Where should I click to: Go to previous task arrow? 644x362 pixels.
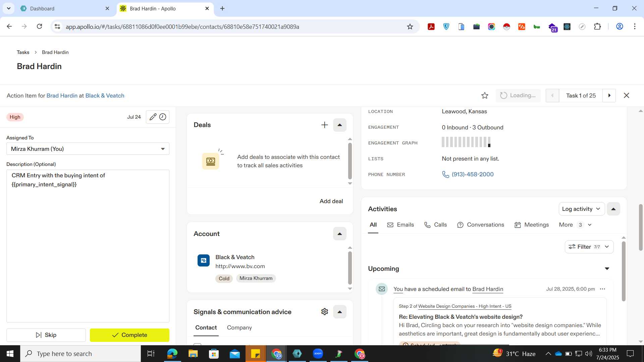(552, 96)
